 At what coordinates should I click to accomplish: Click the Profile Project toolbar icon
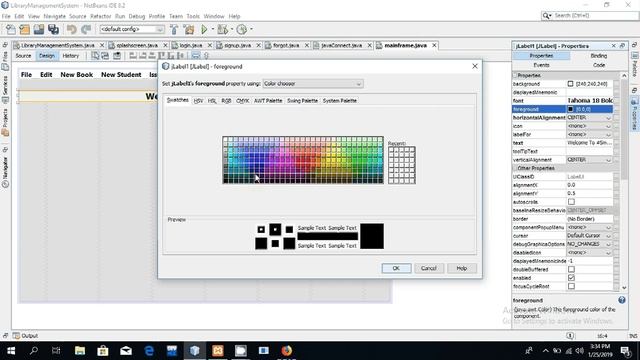pyautogui.click(x=242, y=29)
